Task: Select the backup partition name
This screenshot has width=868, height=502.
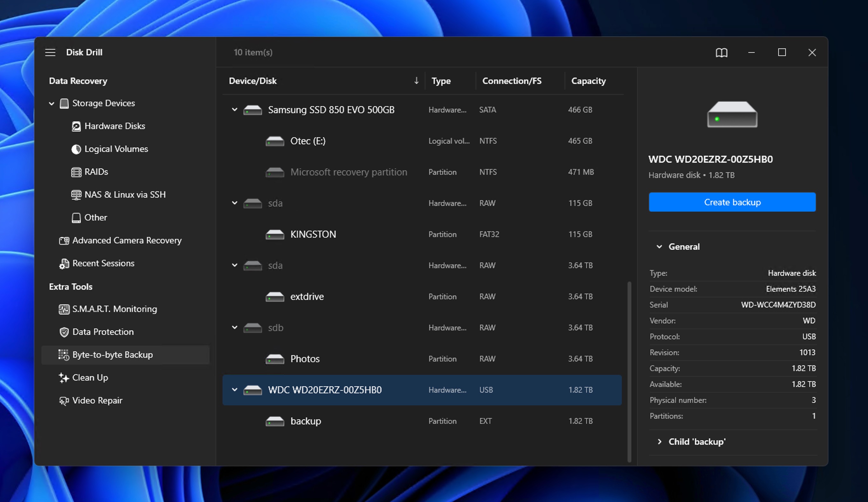Action: [306, 421]
